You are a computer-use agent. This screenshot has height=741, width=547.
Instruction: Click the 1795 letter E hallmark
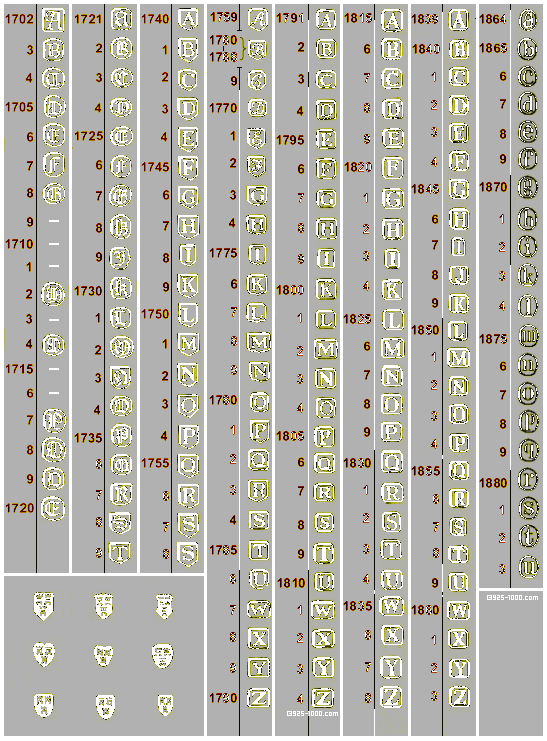coord(326,139)
